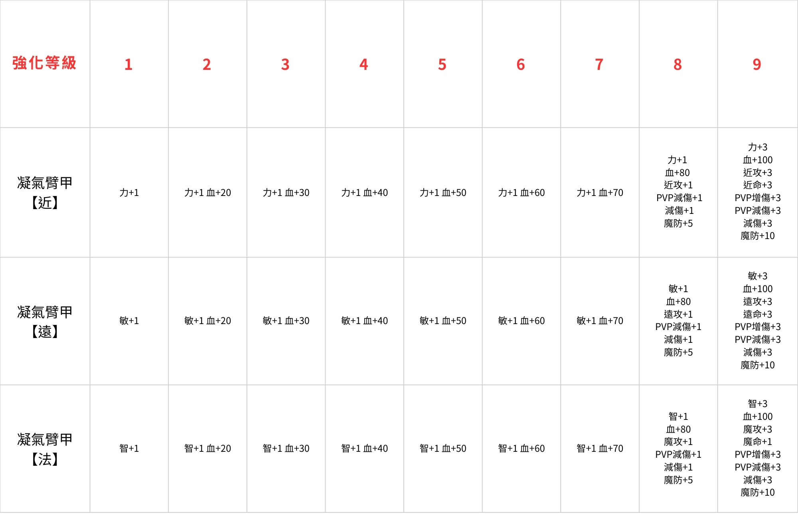This screenshot has height=532, width=798.
Task: Click the 敏+1 血+60 cell
Action: pos(521,321)
